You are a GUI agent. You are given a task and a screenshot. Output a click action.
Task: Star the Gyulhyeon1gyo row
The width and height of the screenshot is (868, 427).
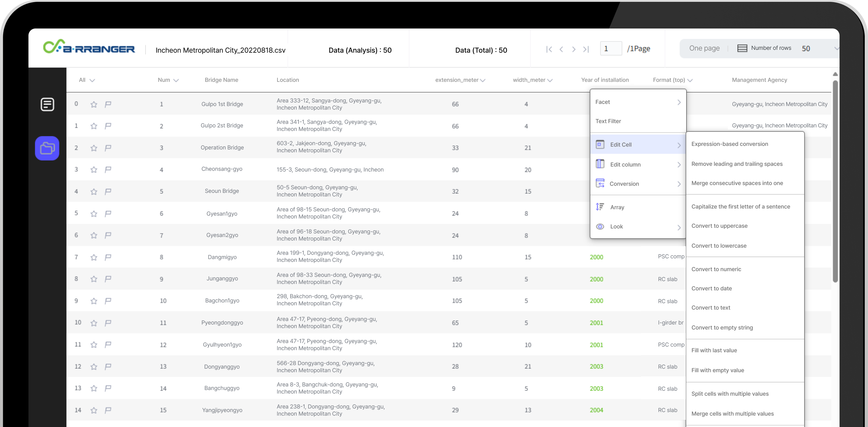pos(94,345)
